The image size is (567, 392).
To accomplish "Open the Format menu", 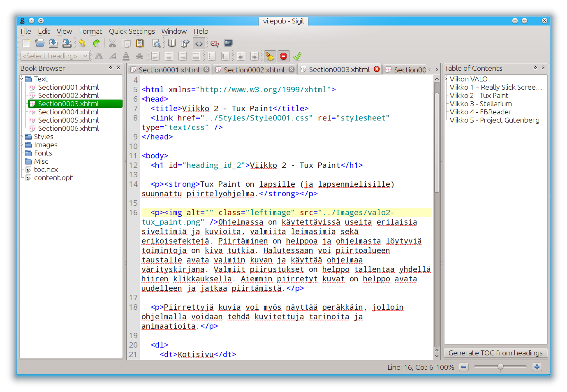I will (90, 31).
